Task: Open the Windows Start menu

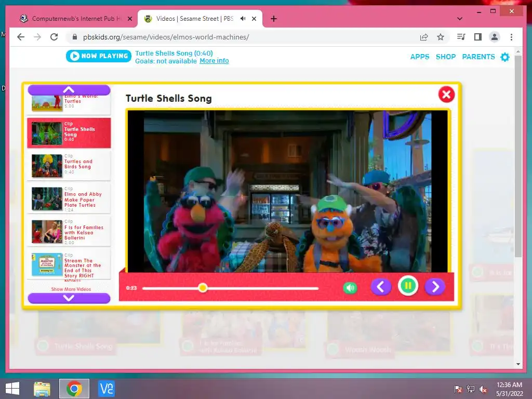Action: click(12, 389)
